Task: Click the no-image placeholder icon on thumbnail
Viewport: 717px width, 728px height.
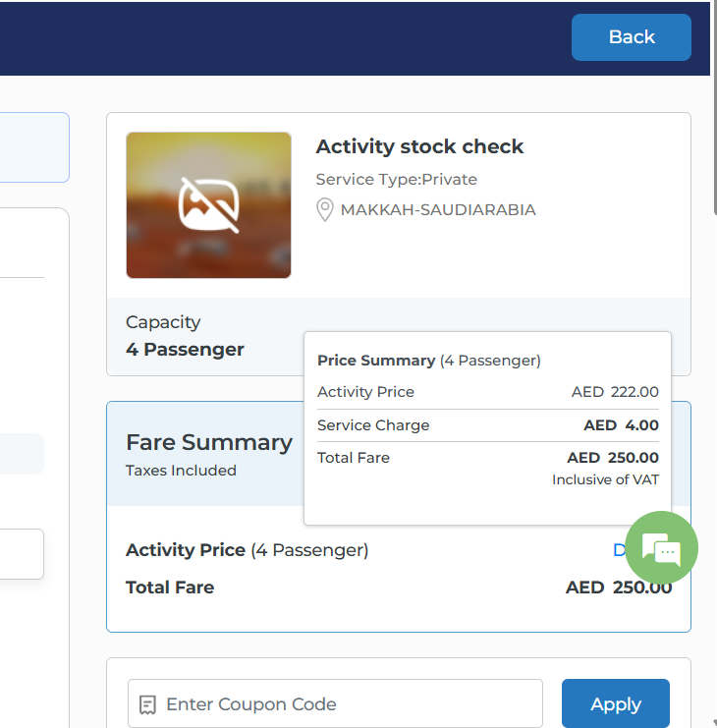Action: (x=208, y=204)
